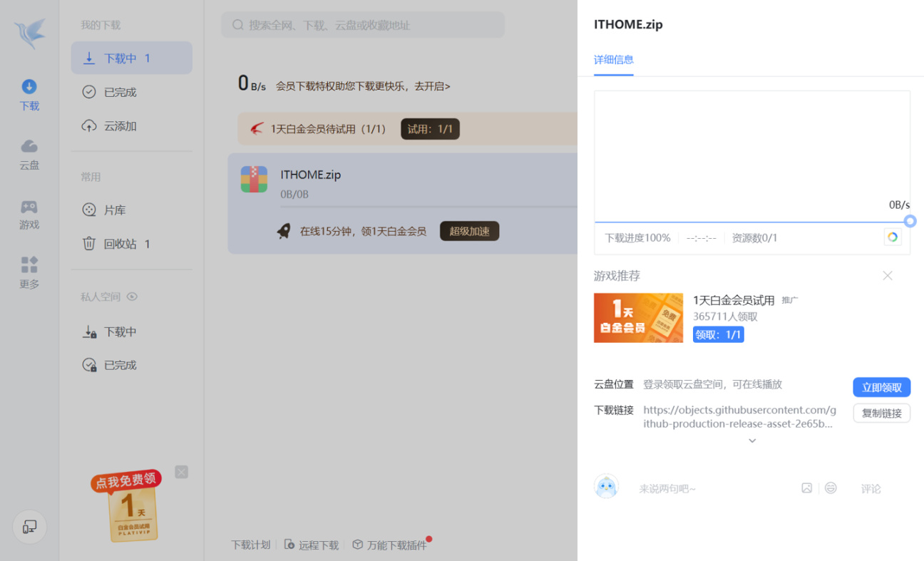Click the platinum member bird icon in banner
This screenshot has height=561, width=924.
[x=257, y=129]
